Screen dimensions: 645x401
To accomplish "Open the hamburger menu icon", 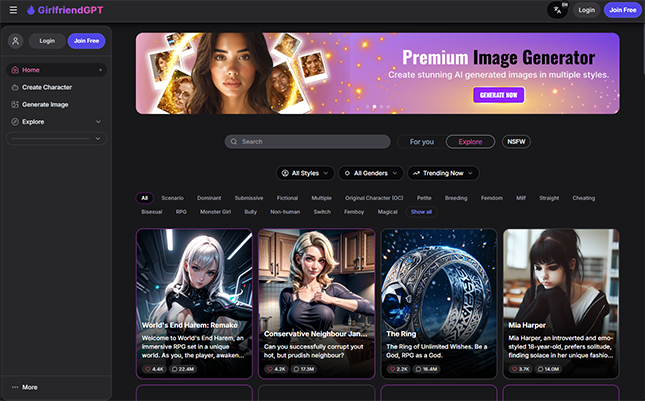I will click(13, 10).
